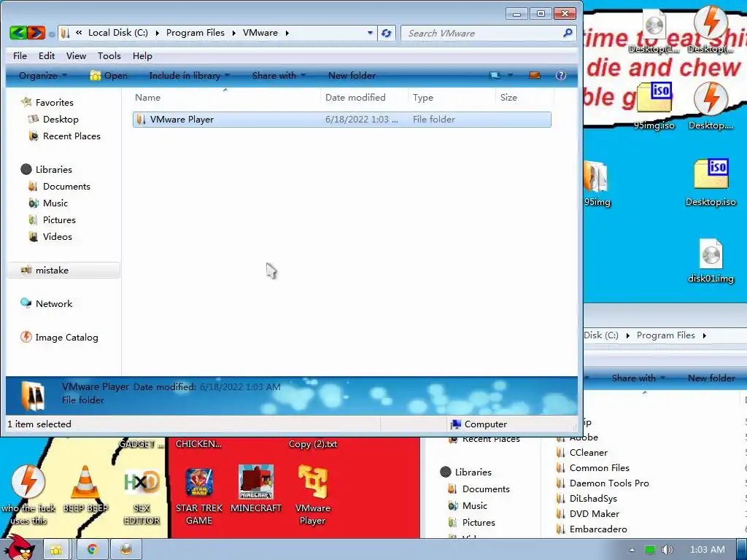Click the Open toolbar button
The width and height of the screenshot is (747, 560).
[x=109, y=75]
